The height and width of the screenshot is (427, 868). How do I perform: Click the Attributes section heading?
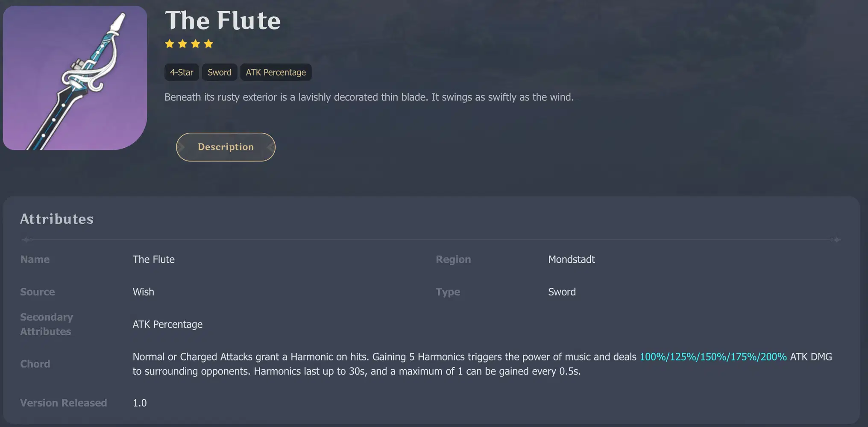(x=57, y=219)
